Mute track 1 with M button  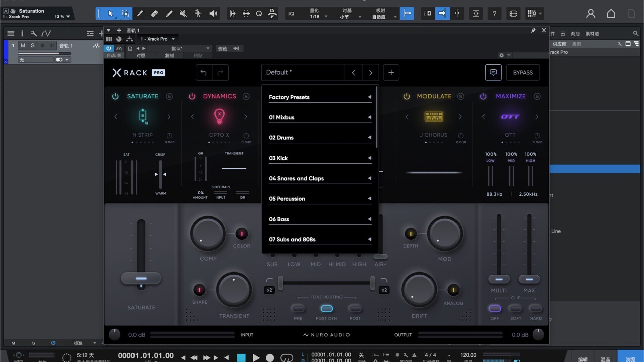click(x=23, y=46)
